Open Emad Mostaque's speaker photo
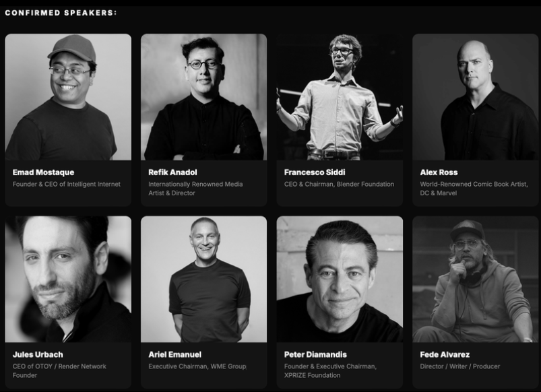 (68, 97)
